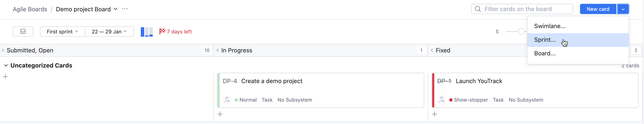This screenshot has width=644, height=124.
Task: Collapse the In Progress column
Action: pos(218,50)
